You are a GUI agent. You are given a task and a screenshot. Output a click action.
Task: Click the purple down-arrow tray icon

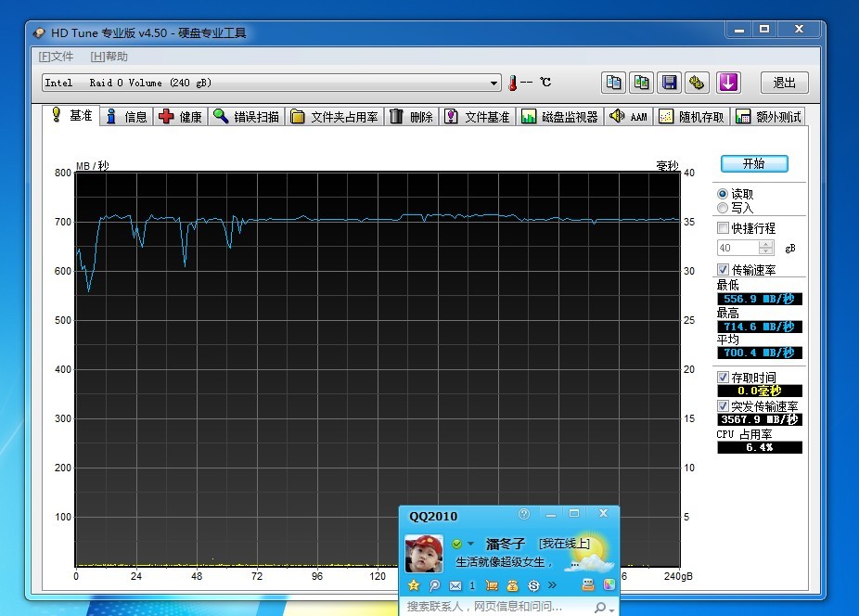coord(728,83)
